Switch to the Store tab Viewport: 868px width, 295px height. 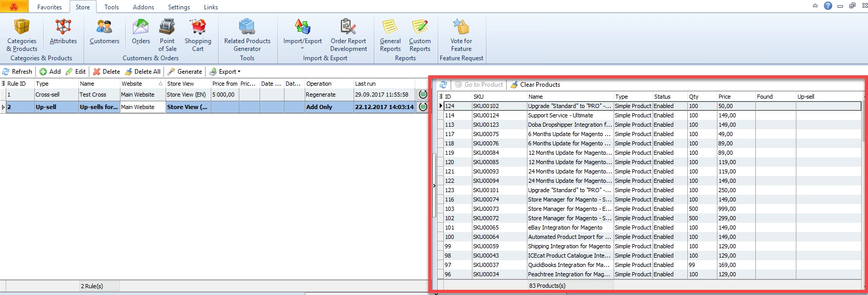coord(83,7)
